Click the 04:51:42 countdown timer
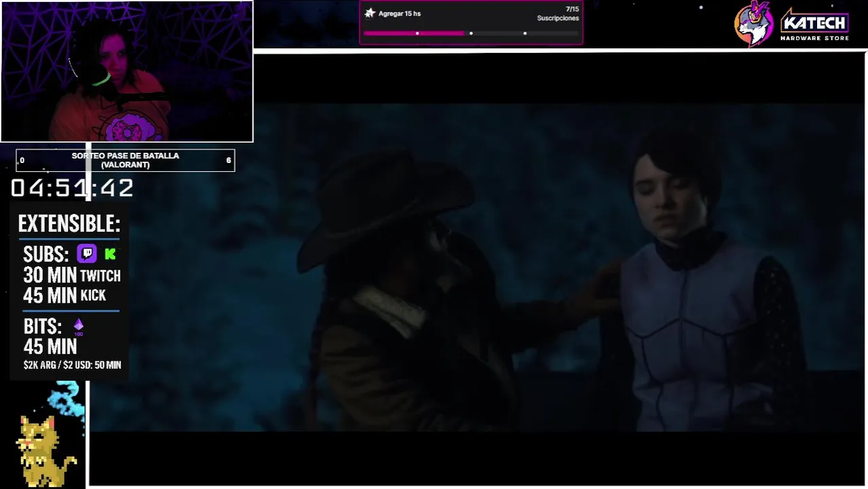The height and width of the screenshot is (489, 868). 72,188
